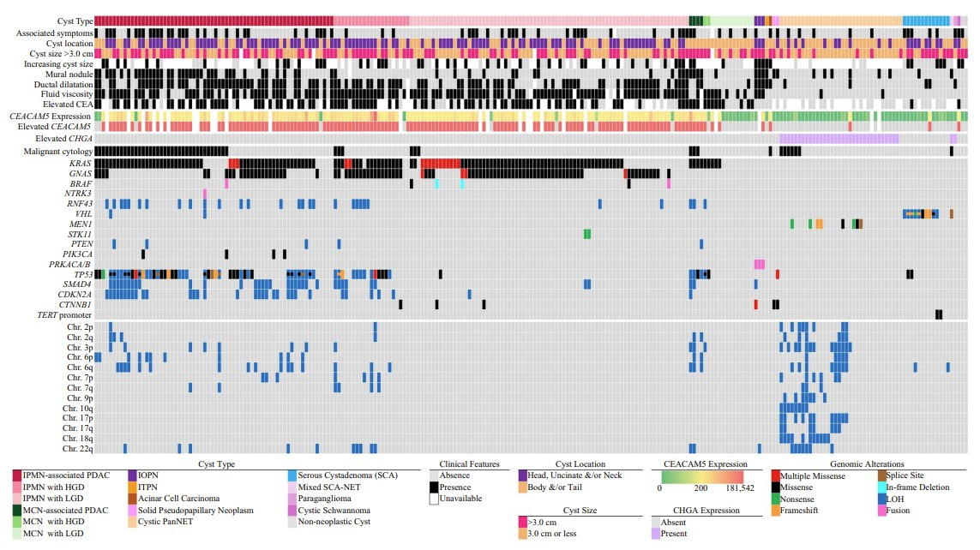The image size is (980, 550).
Task: Click the 'Associated symptoms' row label
Action: click(x=54, y=33)
